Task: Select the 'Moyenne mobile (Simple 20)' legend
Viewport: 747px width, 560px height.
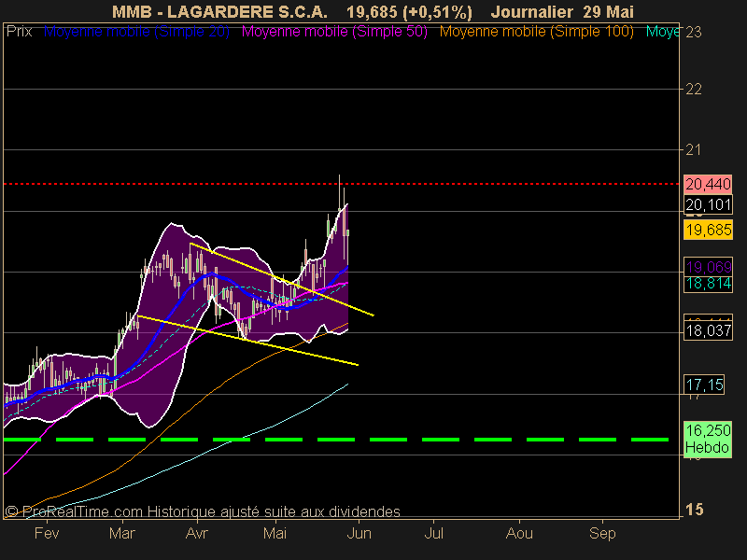Action: coord(136,32)
